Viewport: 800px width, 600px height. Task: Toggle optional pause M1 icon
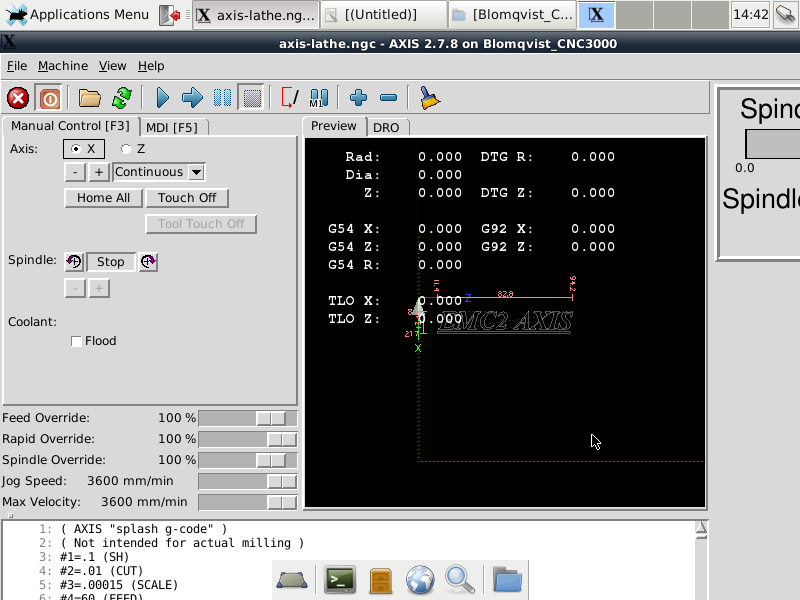(319, 98)
